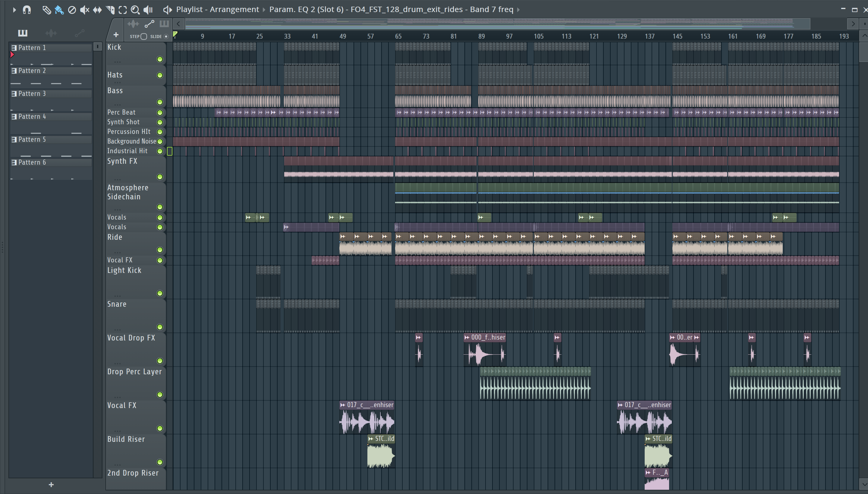Mute the Synth Shot track
The height and width of the screenshot is (494, 868).
point(160,122)
